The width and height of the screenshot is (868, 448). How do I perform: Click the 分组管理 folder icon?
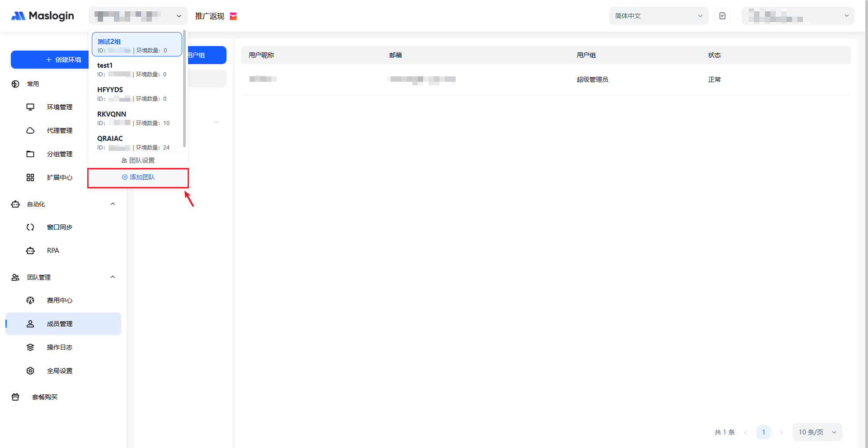click(30, 154)
